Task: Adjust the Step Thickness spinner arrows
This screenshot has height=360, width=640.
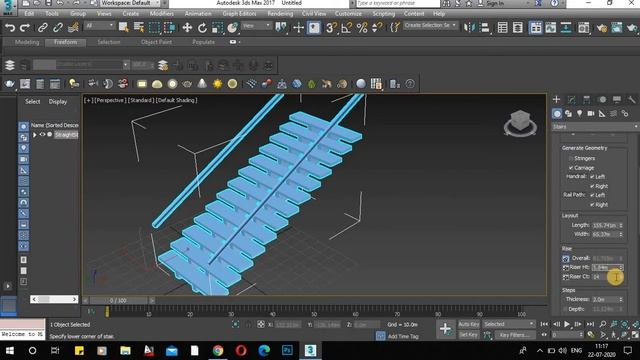Action: click(x=621, y=300)
